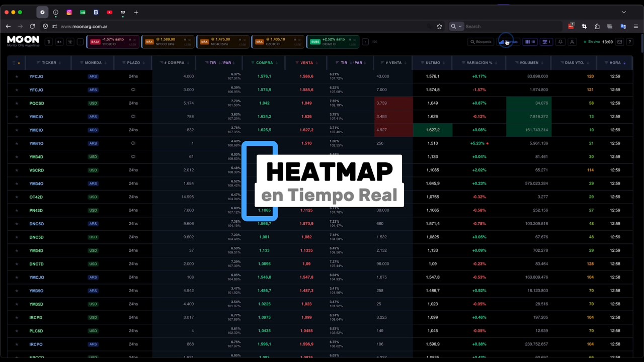Click the trash icon beside the MOON logo
This screenshot has height=362, width=644.
click(49, 42)
